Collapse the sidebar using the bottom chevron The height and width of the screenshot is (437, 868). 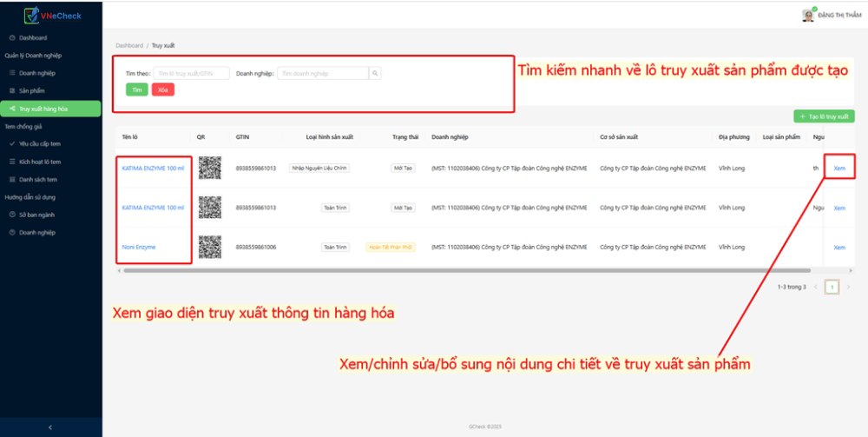tap(50, 427)
